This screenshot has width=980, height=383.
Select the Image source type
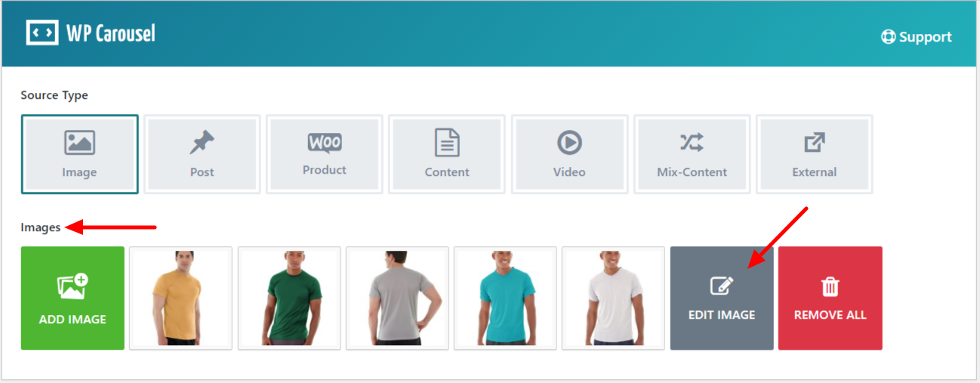pos(79,154)
